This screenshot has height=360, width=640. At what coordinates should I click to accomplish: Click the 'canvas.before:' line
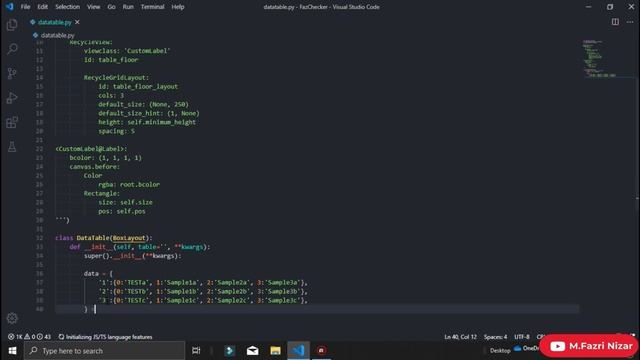click(95, 167)
